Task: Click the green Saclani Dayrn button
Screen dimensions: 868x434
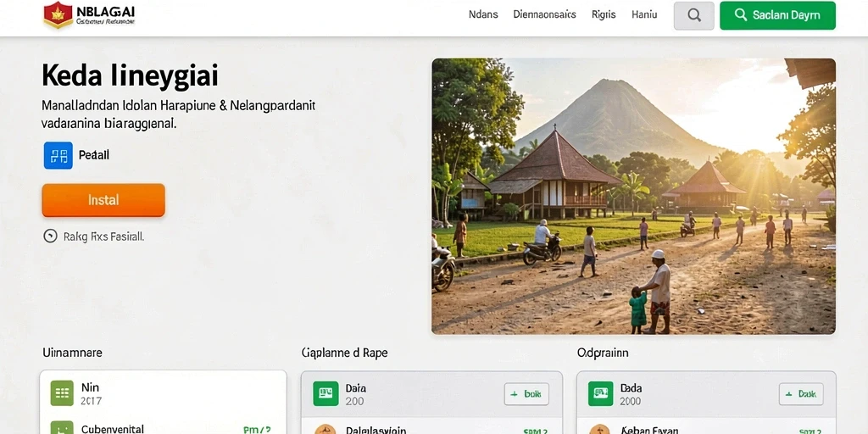Action: pyautogui.click(x=778, y=15)
